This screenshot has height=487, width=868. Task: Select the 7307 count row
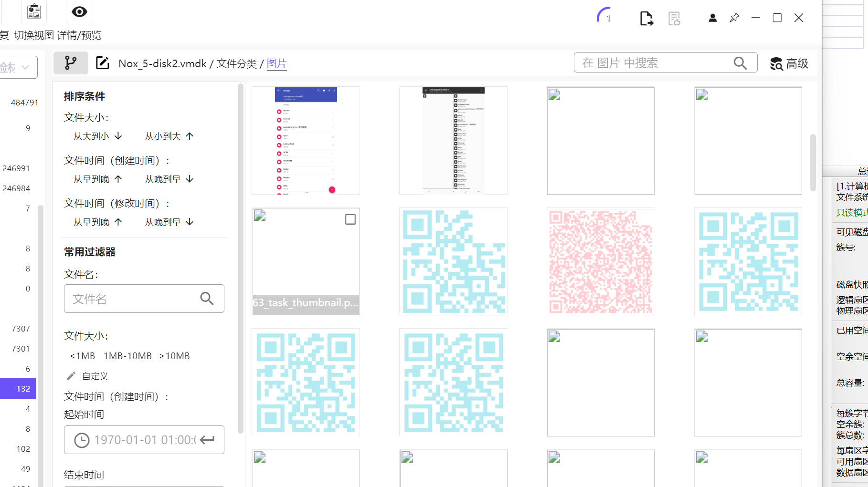[x=21, y=329]
